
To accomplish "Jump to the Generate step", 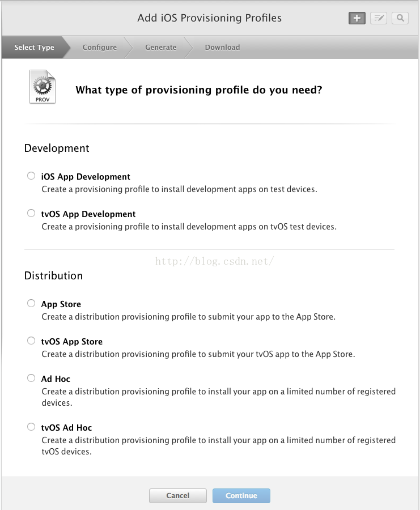I will coord(160,48).
